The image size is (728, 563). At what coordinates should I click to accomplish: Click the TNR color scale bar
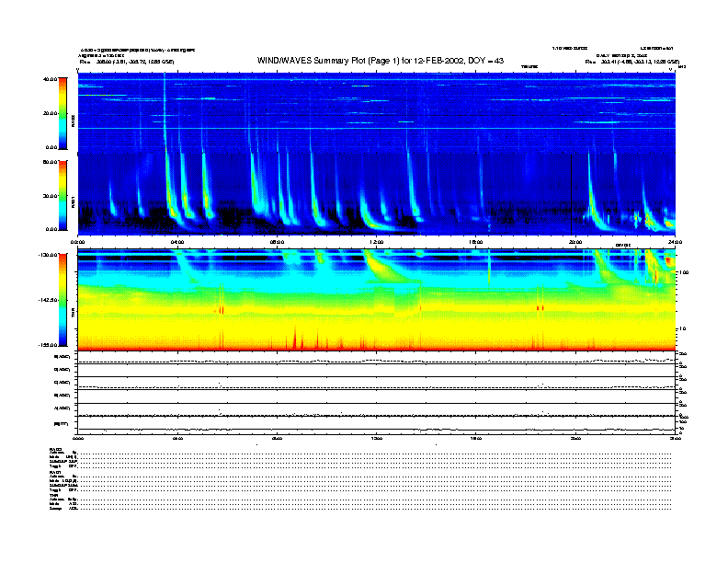tap(63, 300)
